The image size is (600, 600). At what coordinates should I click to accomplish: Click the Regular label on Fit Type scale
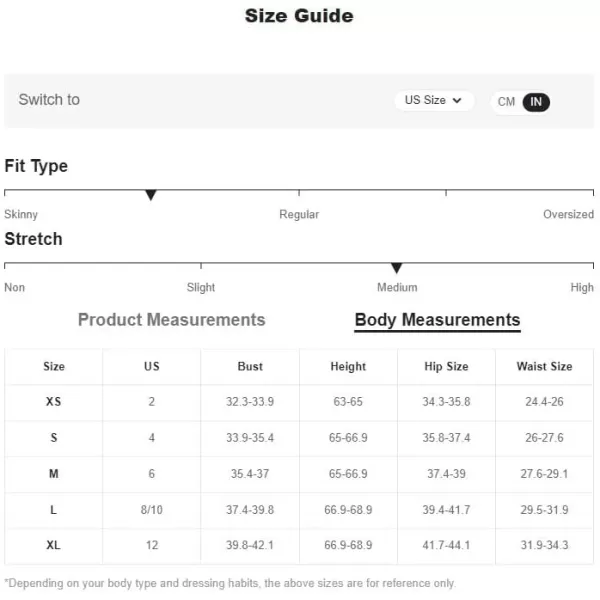(x=299, y=214)
